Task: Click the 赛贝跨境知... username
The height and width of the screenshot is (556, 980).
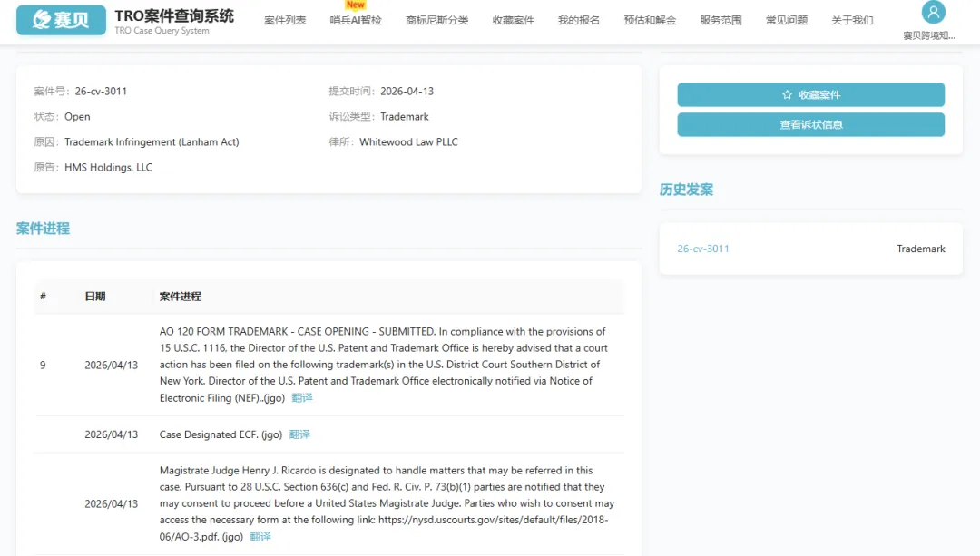Action: [x=929, y=35]
